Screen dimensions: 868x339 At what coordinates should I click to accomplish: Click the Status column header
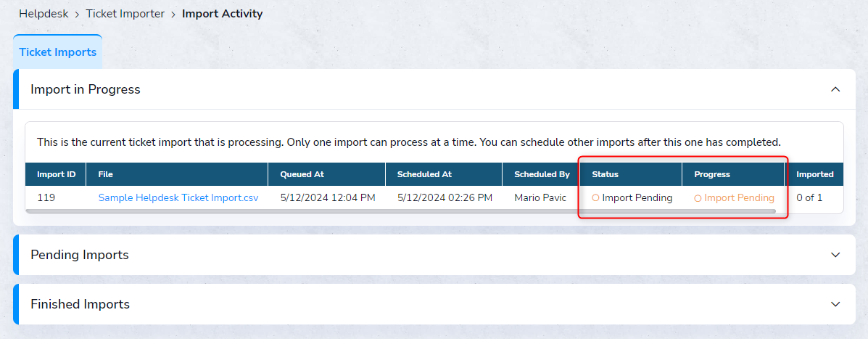click(605, 174)
